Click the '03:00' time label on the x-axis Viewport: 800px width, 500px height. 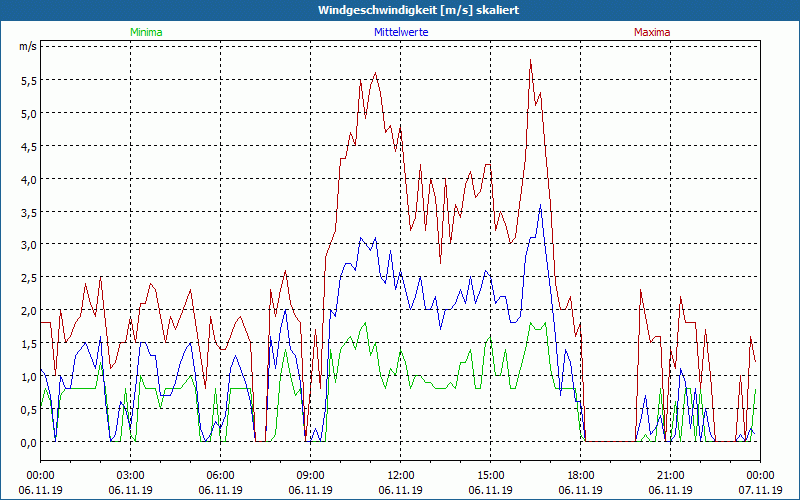tap(131, 476)
